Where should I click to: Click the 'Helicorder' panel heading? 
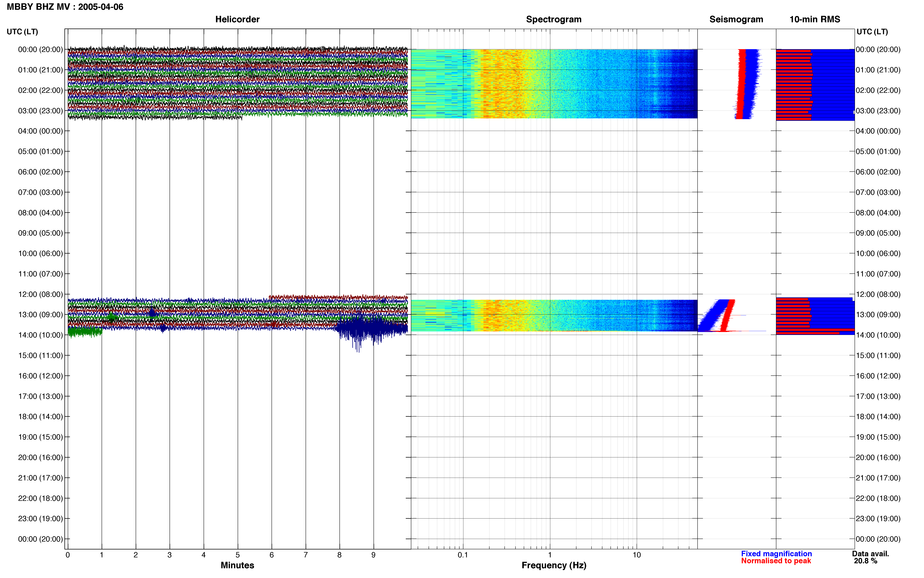(237, 19)
